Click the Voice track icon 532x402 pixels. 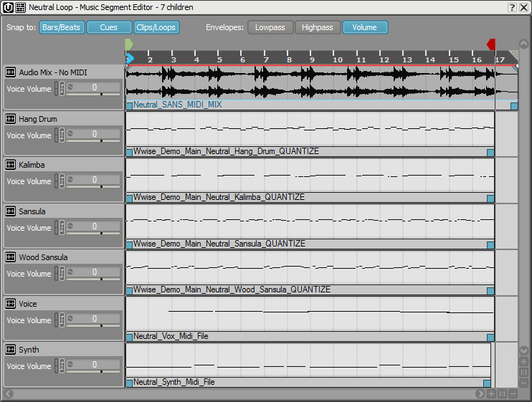[x=11, y=304]
